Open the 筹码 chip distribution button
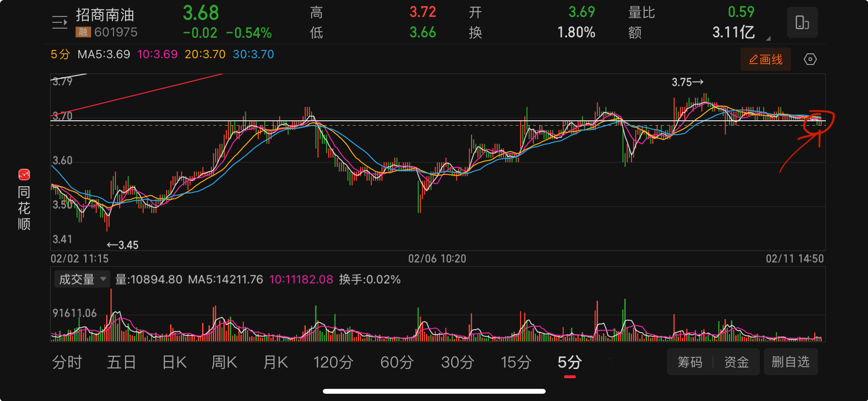This screenshot has width=868, height=401. click(690, 362)
